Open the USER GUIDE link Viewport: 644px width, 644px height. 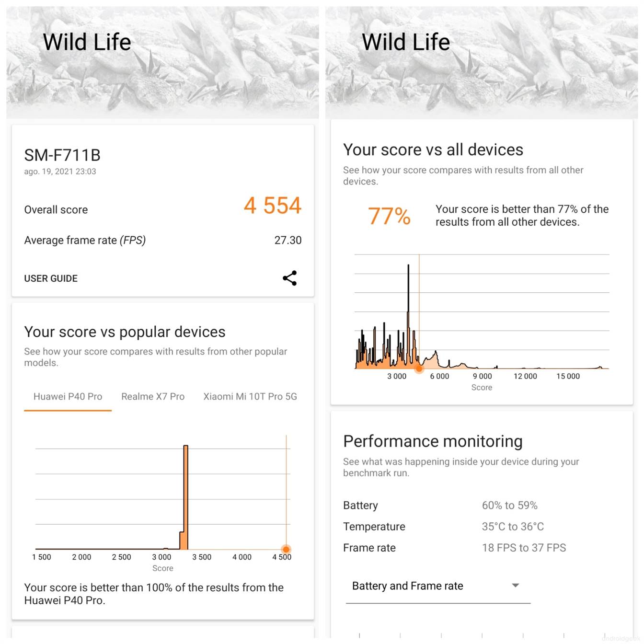coord(51,278)
